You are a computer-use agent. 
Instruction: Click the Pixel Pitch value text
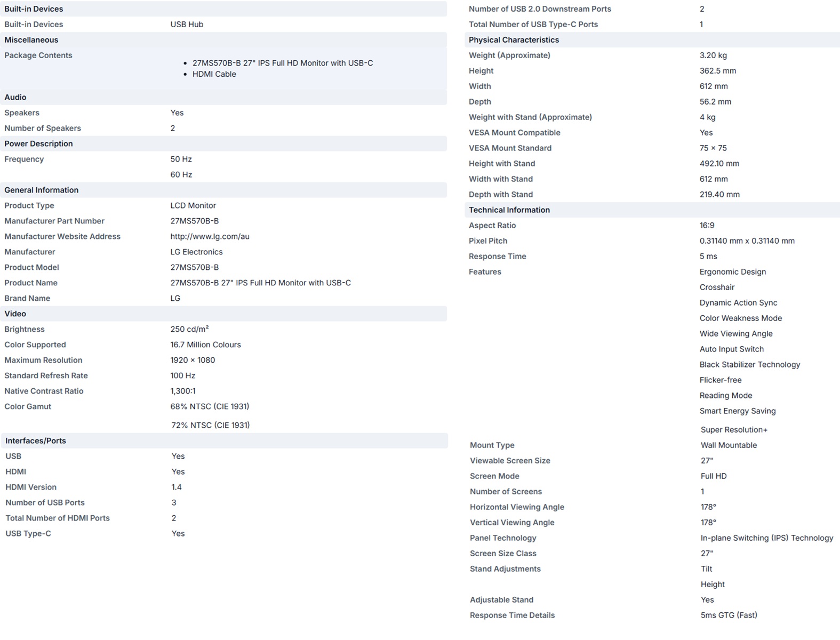pyautogui.click(x=747, y=241)
